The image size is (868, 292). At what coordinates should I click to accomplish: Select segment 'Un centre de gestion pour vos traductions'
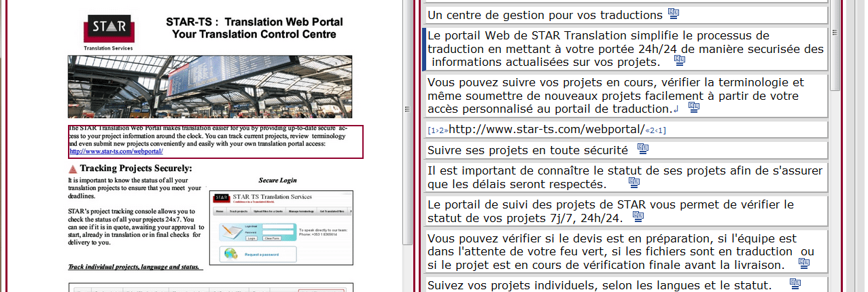[625, 14]
